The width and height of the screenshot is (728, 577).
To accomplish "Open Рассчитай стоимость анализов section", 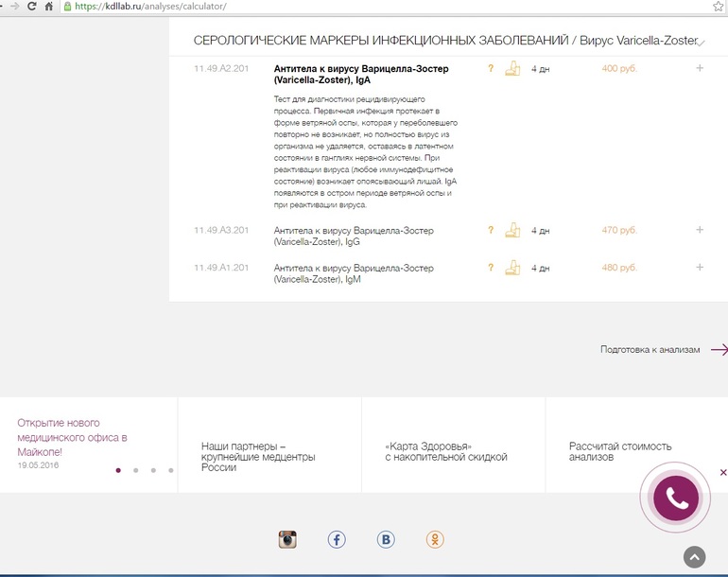I will click(x=620, y=451).
